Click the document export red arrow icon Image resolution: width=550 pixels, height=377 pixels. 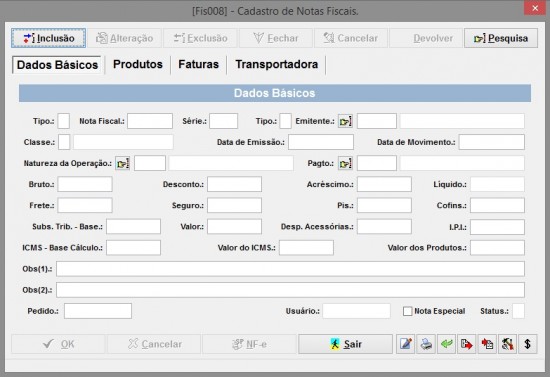pos(467,344)
